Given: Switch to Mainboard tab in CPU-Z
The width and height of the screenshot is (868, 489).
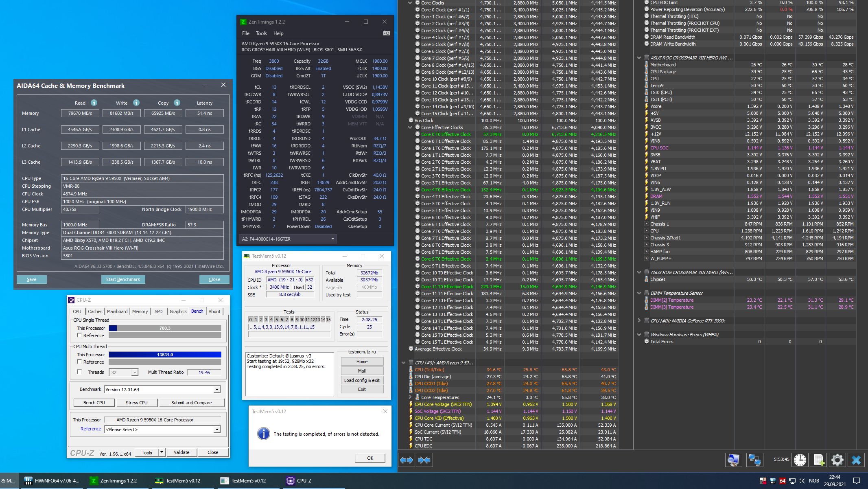Looking at the screenshot, I should click(x=117, y=311).
